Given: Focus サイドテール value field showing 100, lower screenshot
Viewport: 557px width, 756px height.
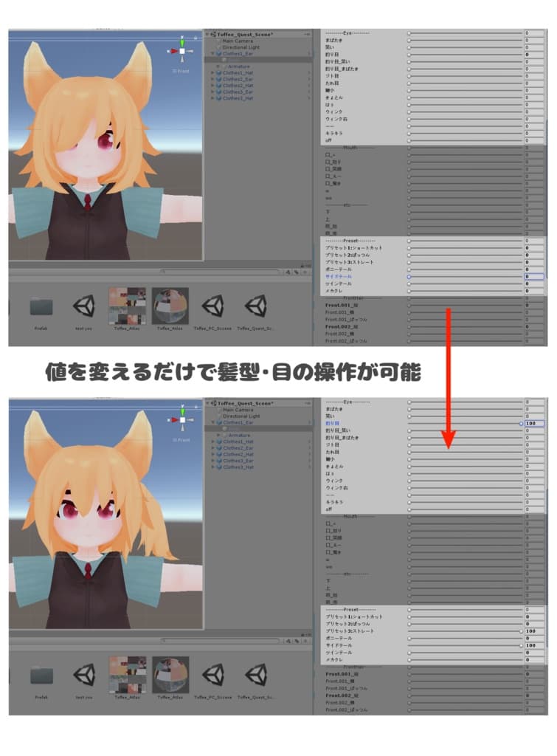Looking at the screenshot, I should pos(534,645).
